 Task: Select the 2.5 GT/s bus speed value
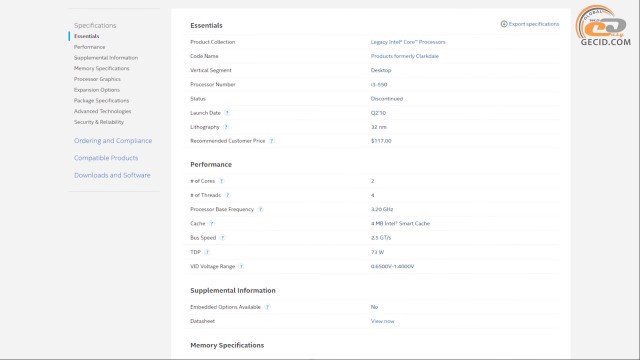click(381, 238)
